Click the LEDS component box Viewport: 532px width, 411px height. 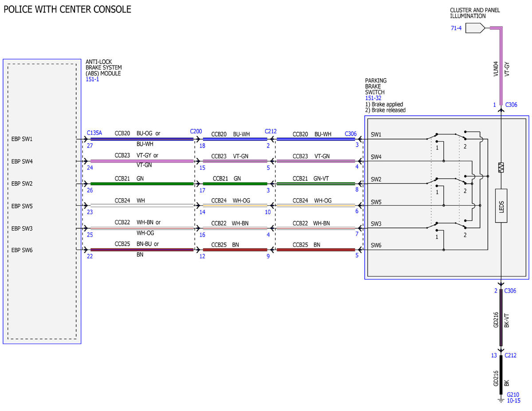tap(501, 205)
